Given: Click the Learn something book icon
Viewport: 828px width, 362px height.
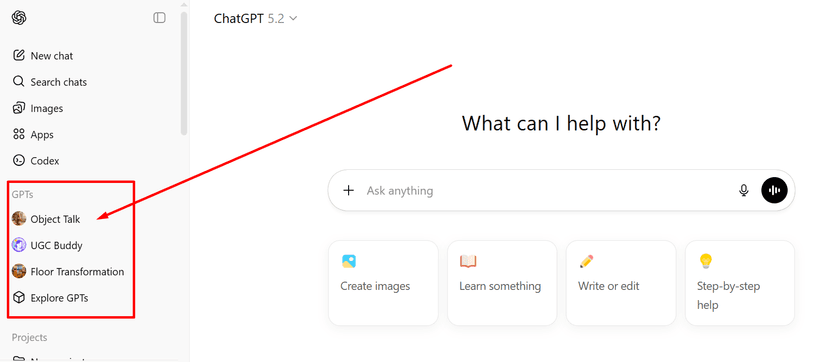Looking at the screenshot, I should click(x=468, y=261).
